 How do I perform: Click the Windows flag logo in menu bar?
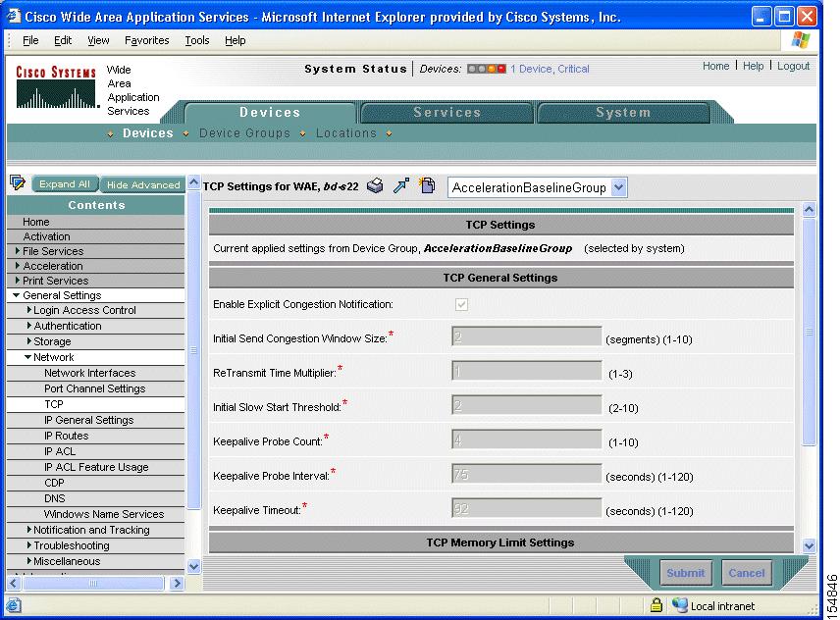point(801,40)
